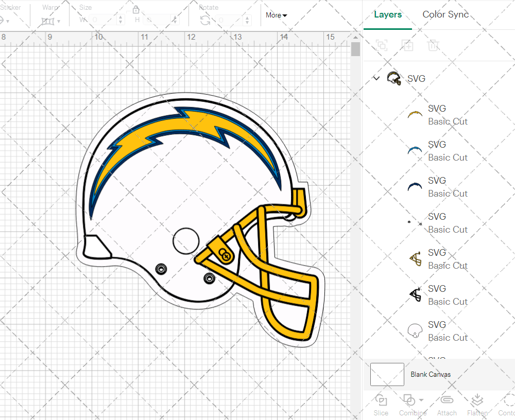Click the Warp tool icon
Viewport: 515px width, 420px height.
[x=48, y=21]
